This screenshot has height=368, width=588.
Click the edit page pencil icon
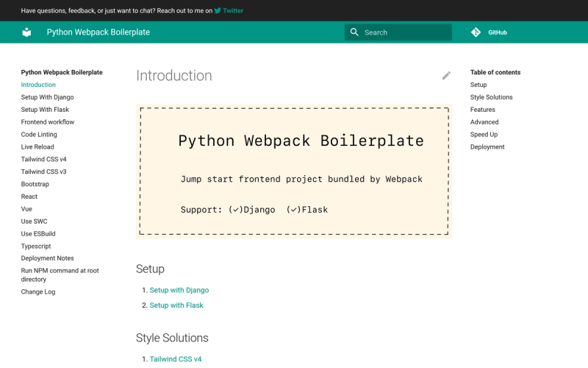(x=446, y=76)
